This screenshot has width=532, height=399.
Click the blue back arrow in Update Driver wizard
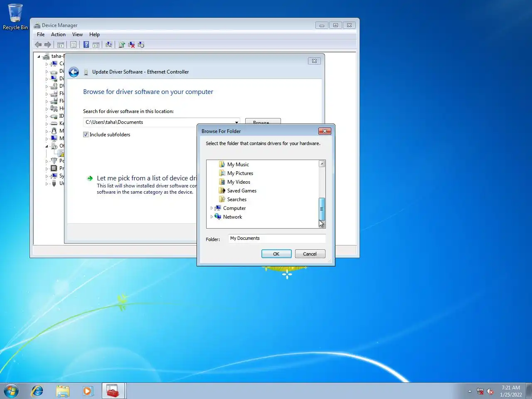pyautogui.click(x=74, y=72)
